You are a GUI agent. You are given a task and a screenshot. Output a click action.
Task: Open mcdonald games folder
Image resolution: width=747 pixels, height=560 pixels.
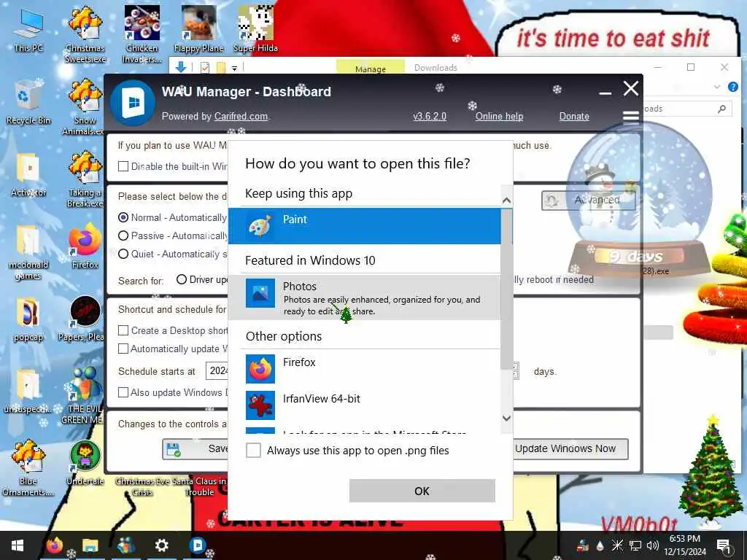(28, 252)
